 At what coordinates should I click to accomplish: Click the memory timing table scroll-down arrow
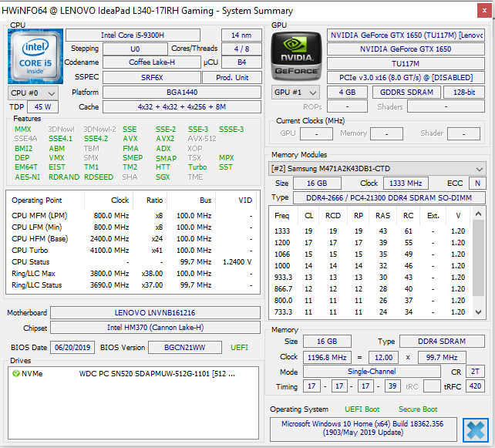tap(480, 313)
